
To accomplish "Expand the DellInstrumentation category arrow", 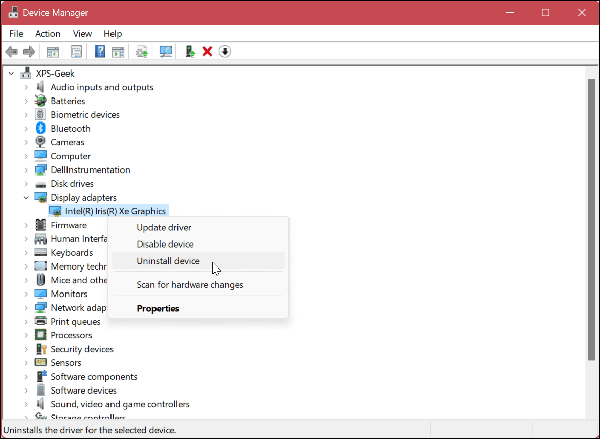I will [26, 170].
